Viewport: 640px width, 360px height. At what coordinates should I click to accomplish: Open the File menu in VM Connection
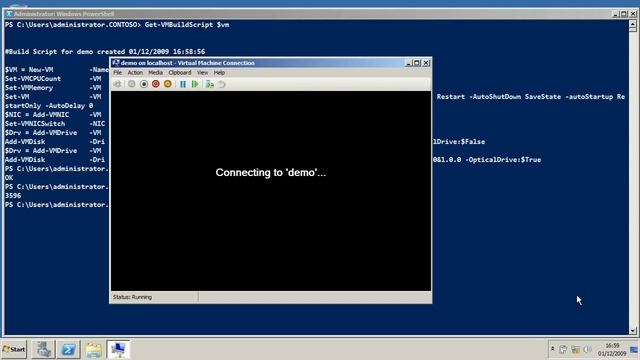click(x=118, y=73)
